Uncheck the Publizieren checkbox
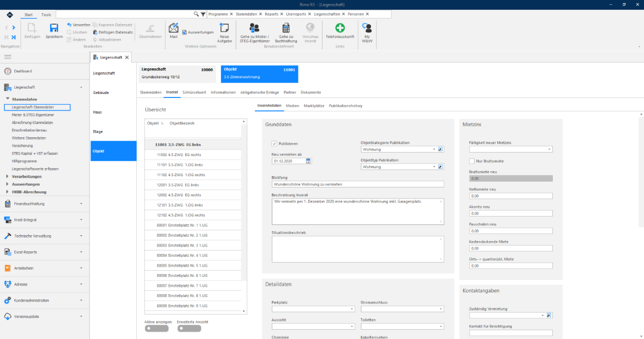 (274, 144)
